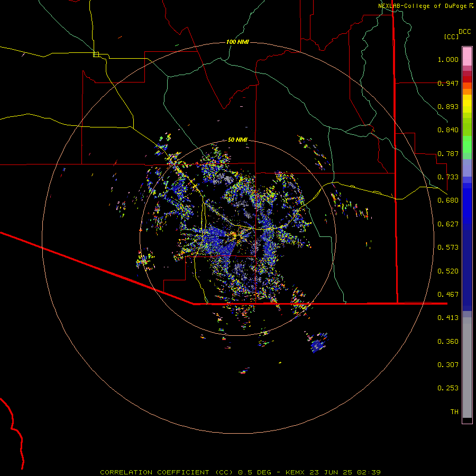The width and height of the screenshot is (476, 476).
Task: Click the 0.733 scale value
Action: pyautogui.click(x=448, y=177)
